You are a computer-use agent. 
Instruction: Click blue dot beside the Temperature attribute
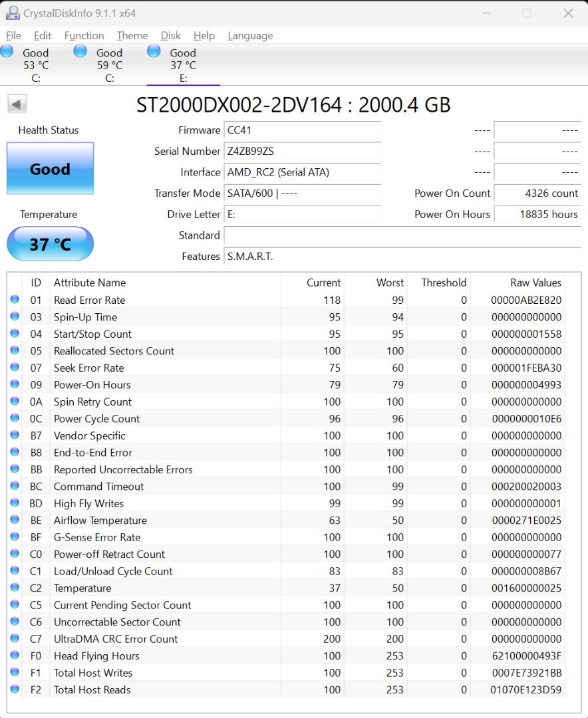coord(15,587)
